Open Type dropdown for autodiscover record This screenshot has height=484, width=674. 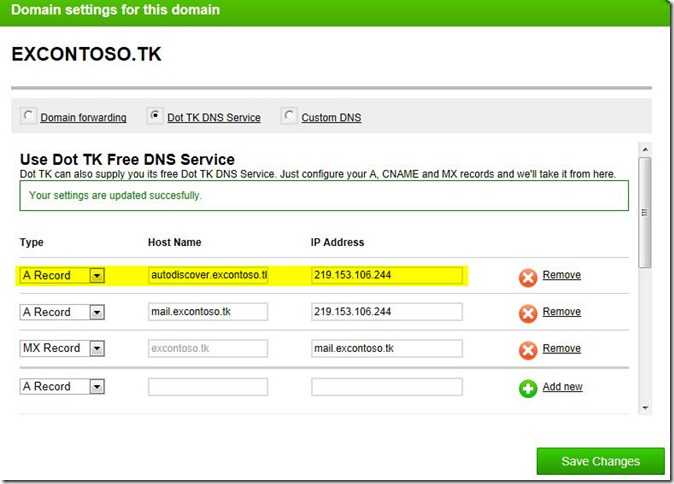click(x=97, y=276)
